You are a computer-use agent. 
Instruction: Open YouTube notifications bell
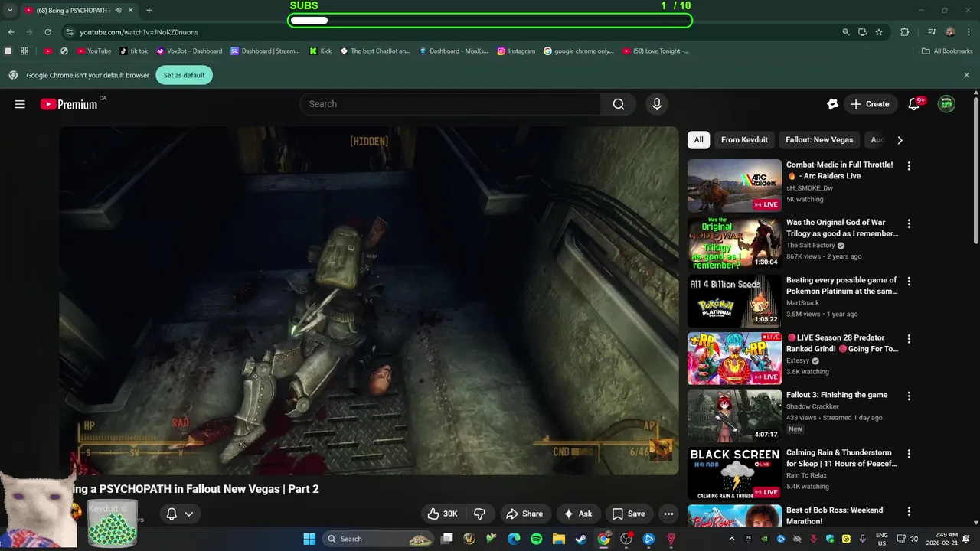(913, 104)
